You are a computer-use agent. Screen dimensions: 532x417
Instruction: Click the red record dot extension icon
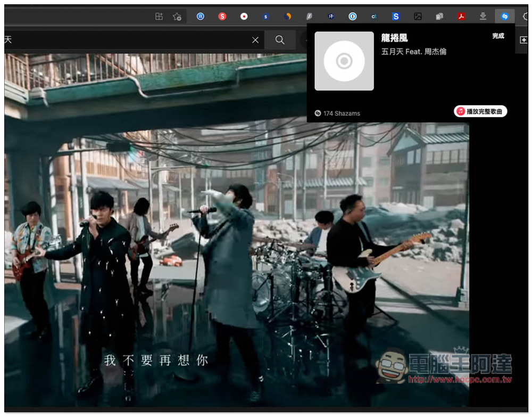(244, 17)
